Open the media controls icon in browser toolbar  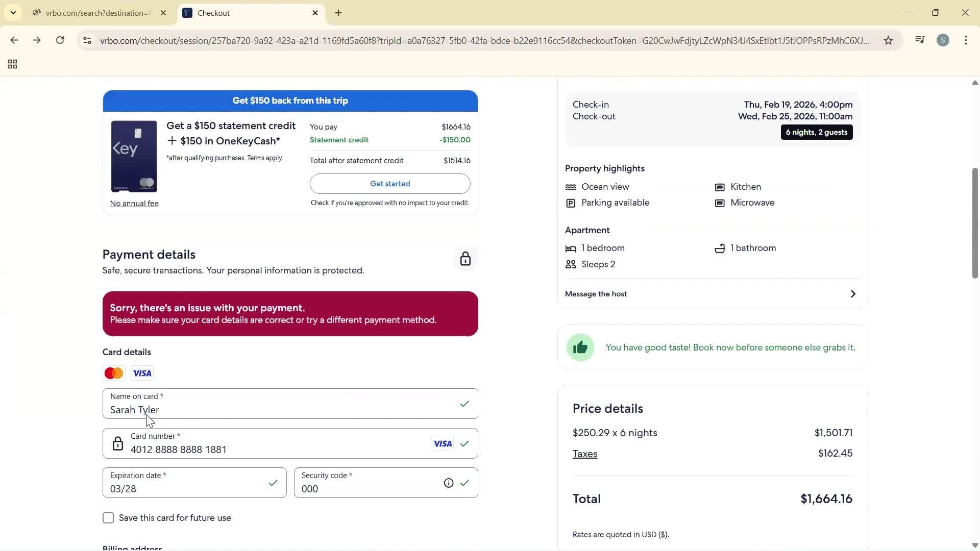point(920,40)
